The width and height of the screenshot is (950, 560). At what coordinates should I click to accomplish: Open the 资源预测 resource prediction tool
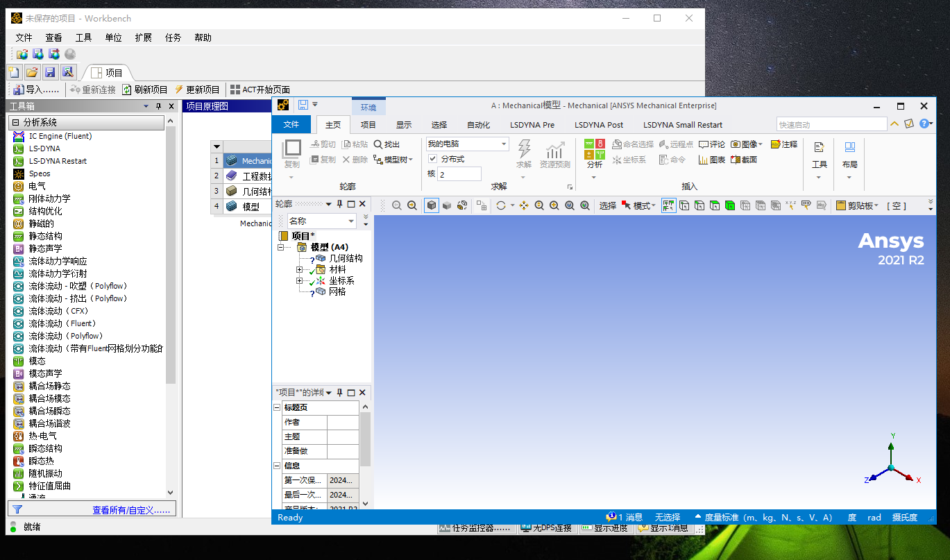point(555,153)
